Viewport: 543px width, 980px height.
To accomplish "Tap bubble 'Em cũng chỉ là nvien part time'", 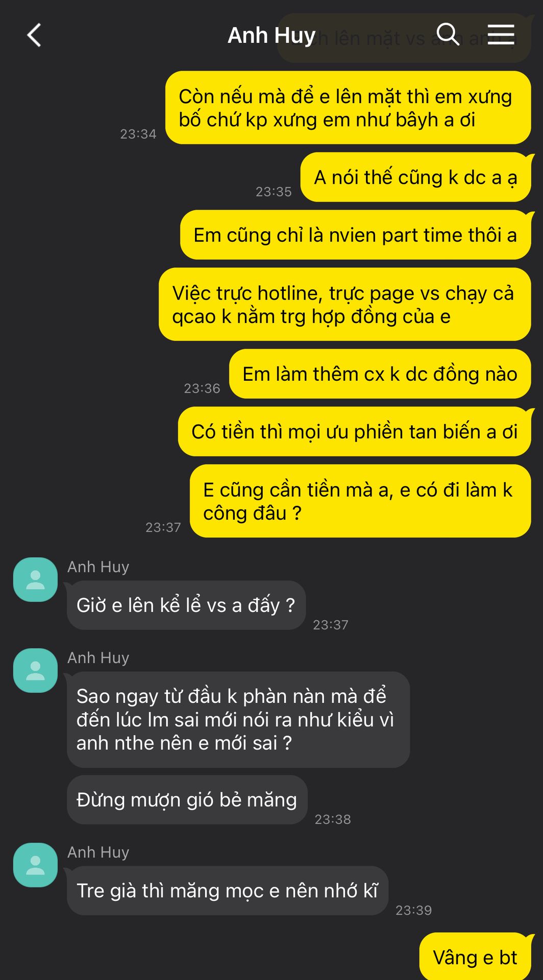I will (356, 235).
